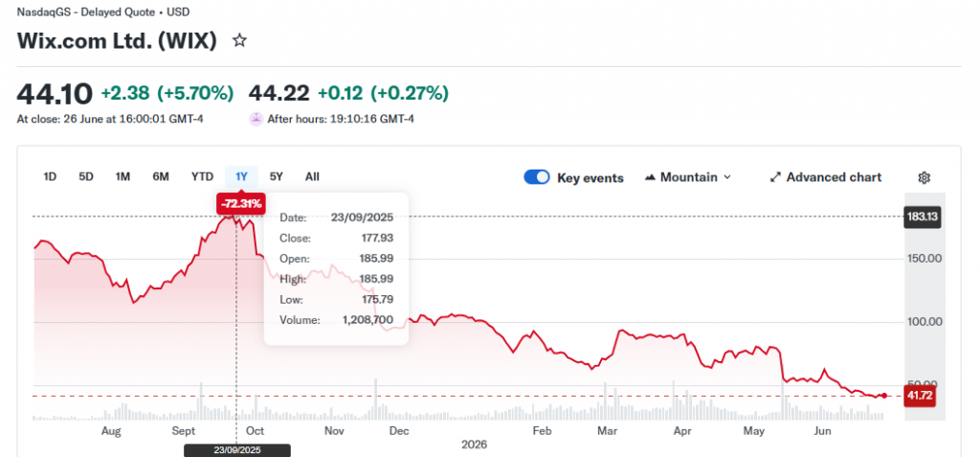The width and height of the screenshot is (980, 457).
Task: Click the Mountain chart type icon
Action: coord(650,177)
